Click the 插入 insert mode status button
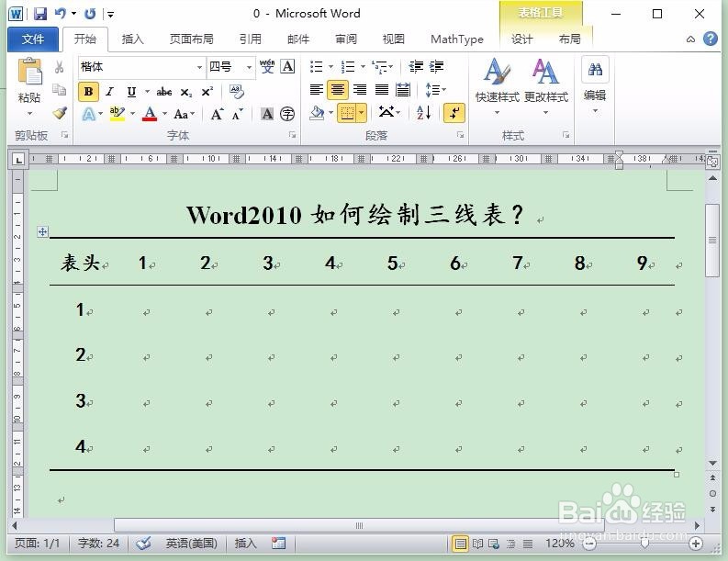728x561 pixels. point(246,543)
